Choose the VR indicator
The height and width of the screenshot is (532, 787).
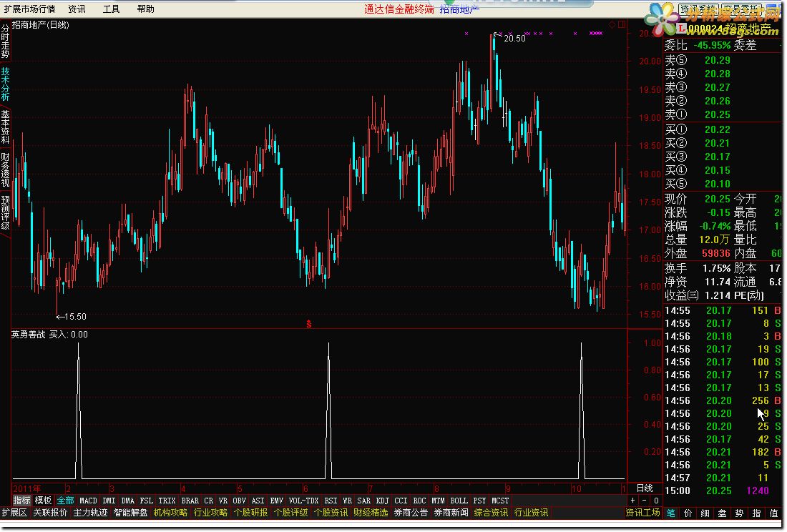(x=223, y=501)
